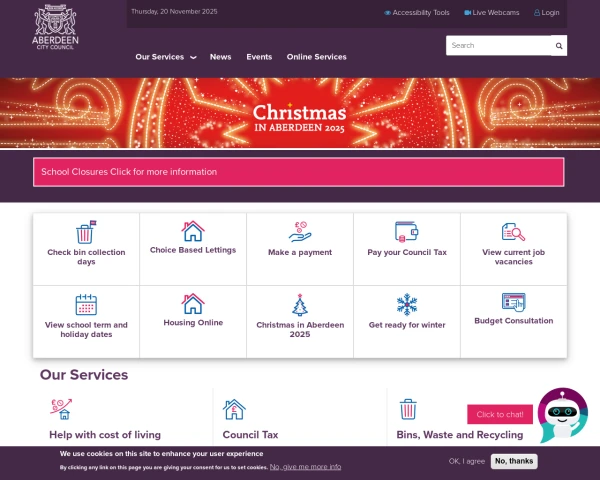
Task: Open the News menu item
Action: tap(220, 57)
